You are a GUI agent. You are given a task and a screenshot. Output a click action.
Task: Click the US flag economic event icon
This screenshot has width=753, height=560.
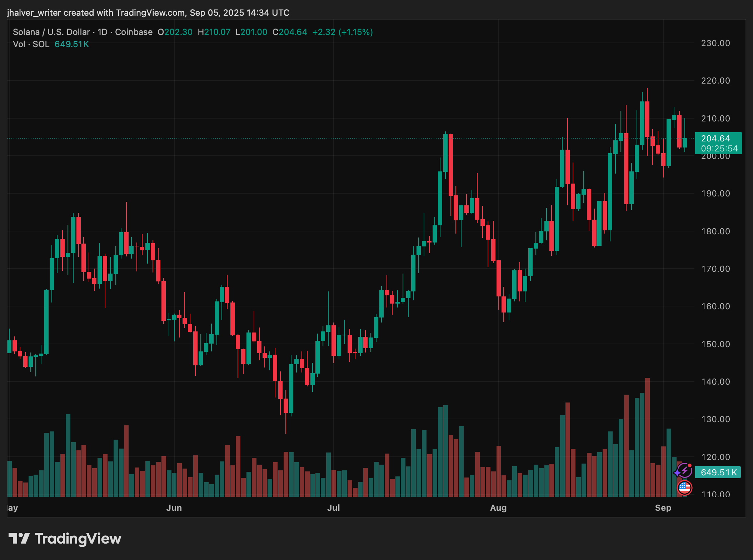pos(684,487)
